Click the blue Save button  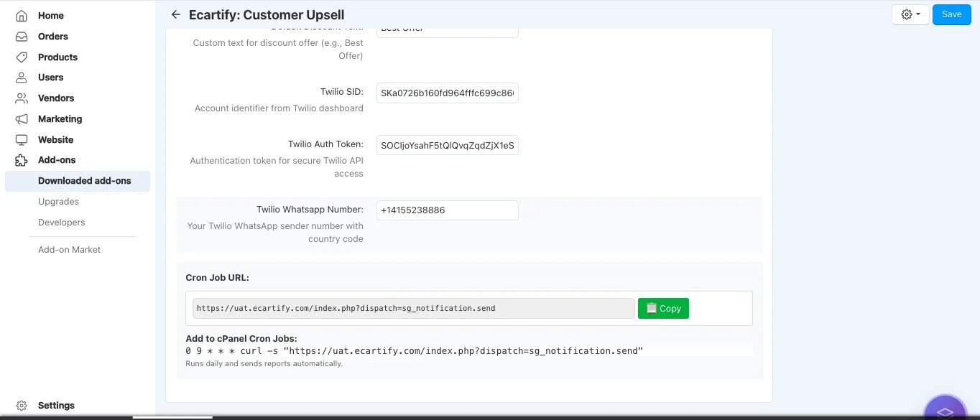[x=951, y=14]
